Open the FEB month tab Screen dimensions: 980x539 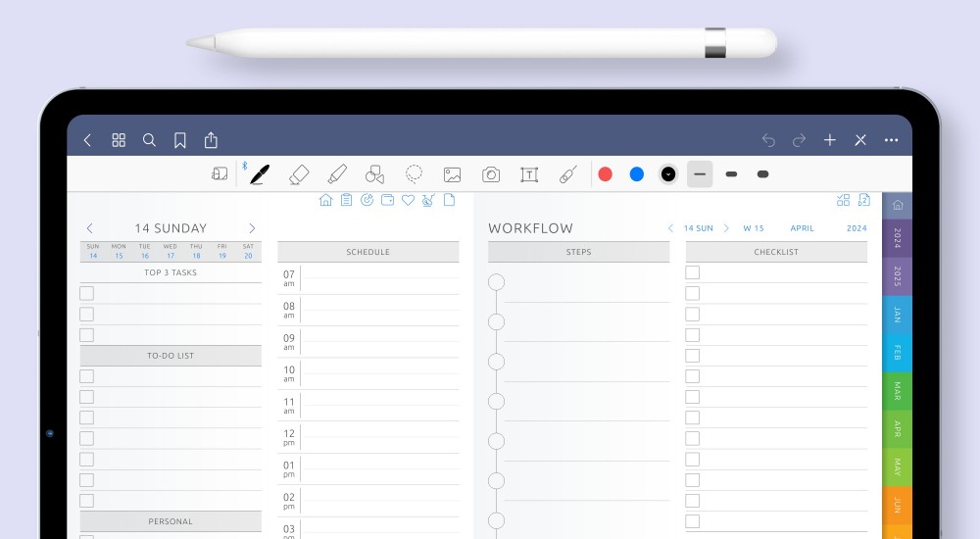(897, 353)
